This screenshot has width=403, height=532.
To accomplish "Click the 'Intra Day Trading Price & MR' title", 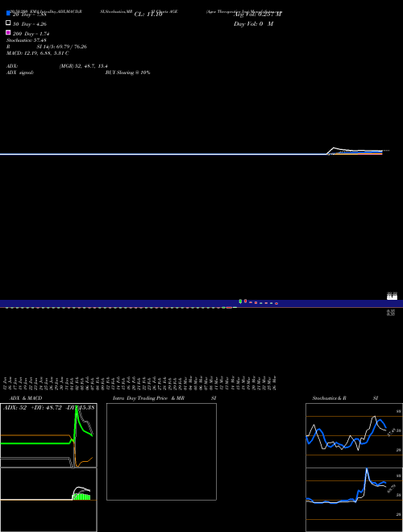I will click(148, 398).
